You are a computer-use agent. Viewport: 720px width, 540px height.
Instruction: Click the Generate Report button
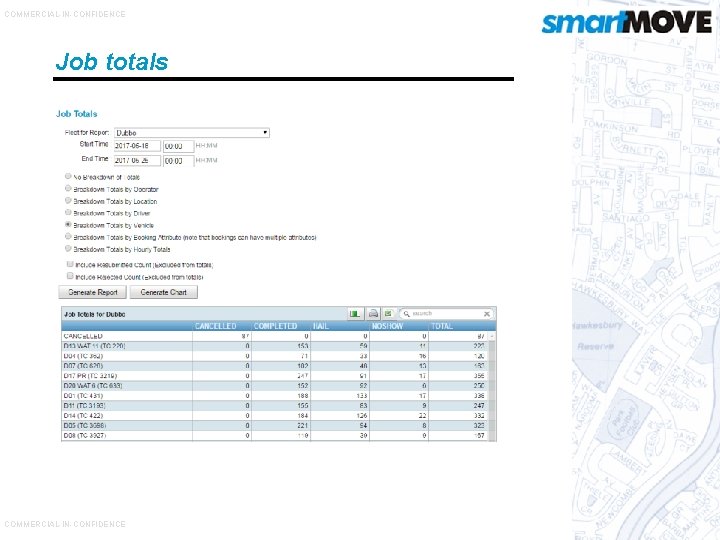tap(92, 292)
